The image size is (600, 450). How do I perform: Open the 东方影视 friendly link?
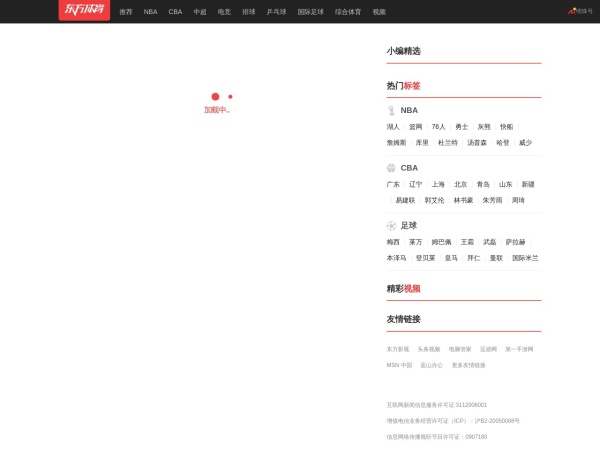(x=398, y=349)
